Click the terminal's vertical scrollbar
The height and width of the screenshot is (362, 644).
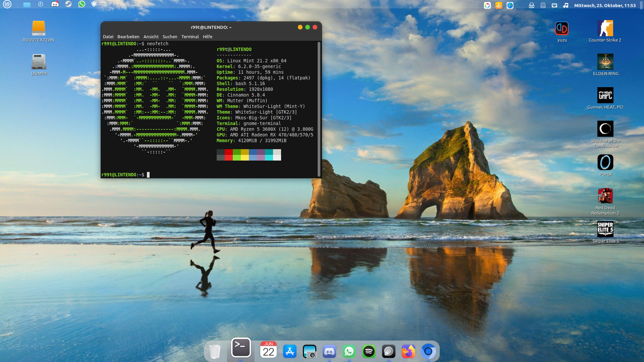(x=319, y=109)
